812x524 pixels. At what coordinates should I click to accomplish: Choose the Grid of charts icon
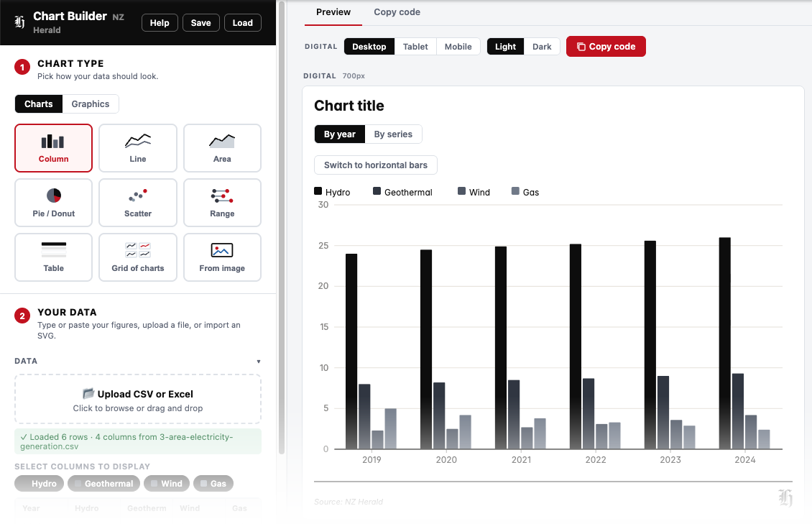point(138,250)
